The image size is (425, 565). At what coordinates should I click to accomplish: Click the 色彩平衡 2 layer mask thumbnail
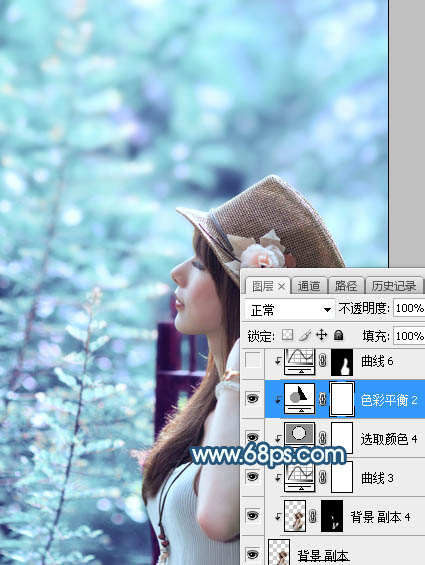click(x=342, y=399)
